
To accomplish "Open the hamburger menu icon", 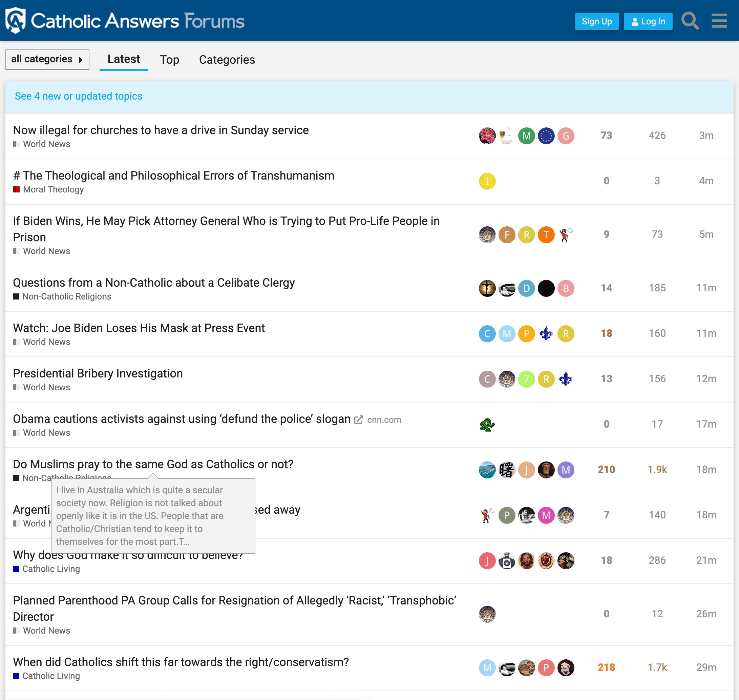I will point(719,21).
